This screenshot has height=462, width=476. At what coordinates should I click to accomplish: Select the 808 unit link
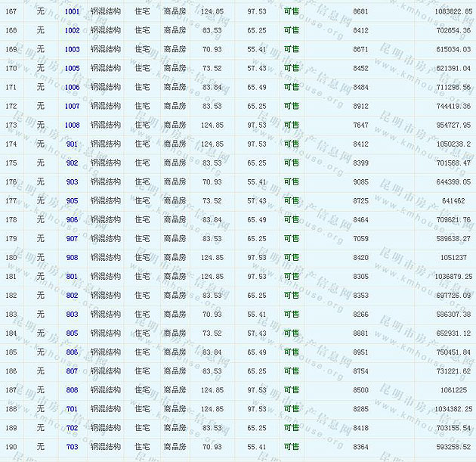pos(72,390)
